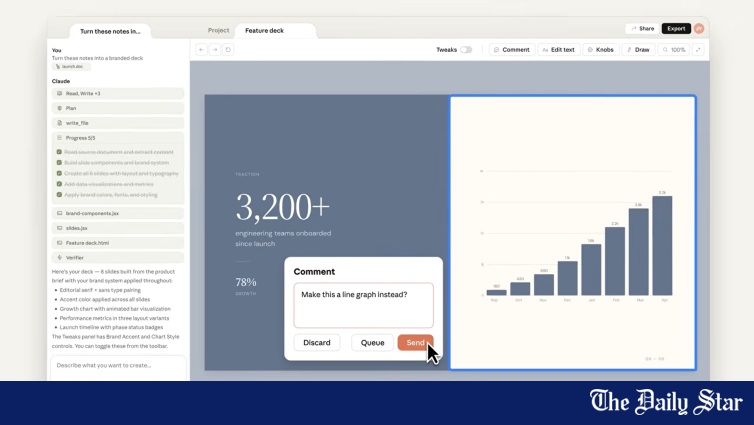Open the launch.doc attachment chip
The image size is (754, 425).
[71, 66]
